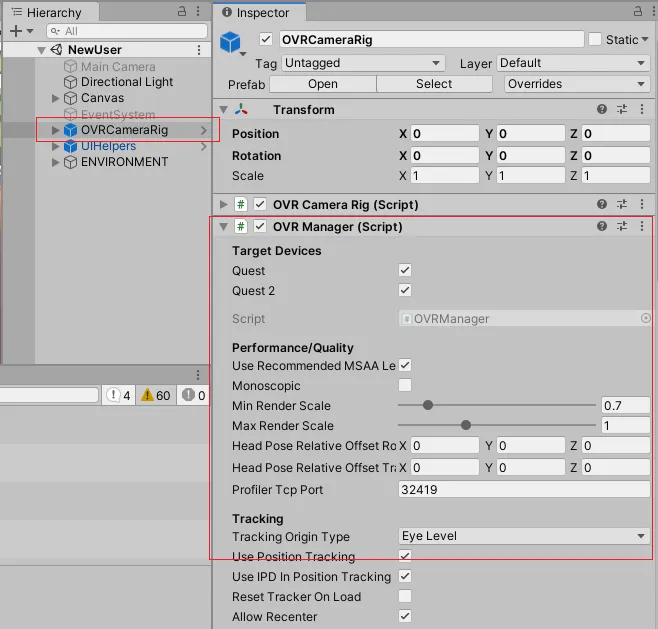The image size is (658, 629).
Task: Open help for OVR Manager script
Action: pos(602,227)
